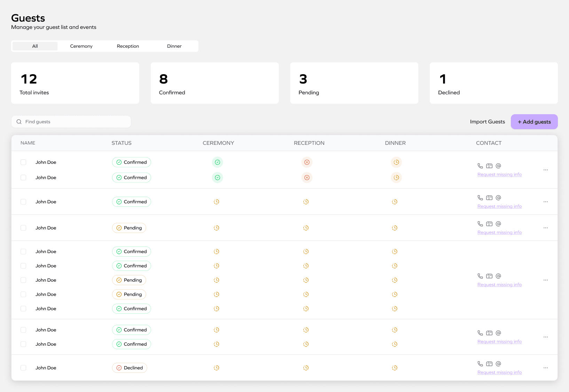Image resolution: width=569 pixels, height=392 pixels.
Task: Click the ceremony clock icon in the Declined row
Action: click(x=216, y=368)
